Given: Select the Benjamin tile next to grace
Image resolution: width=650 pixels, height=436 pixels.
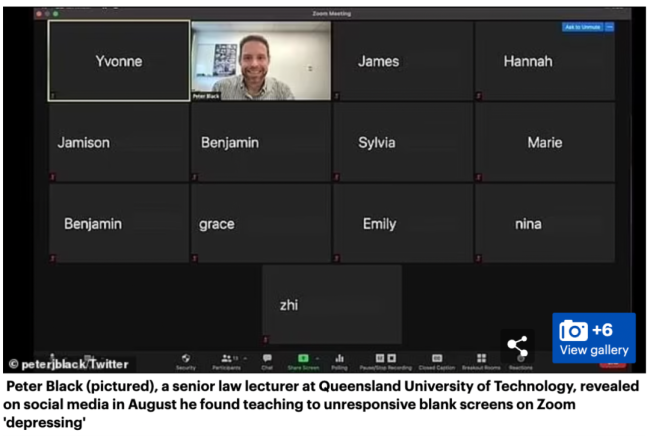Looking at the screenshot, I should [x=119, y=223].
